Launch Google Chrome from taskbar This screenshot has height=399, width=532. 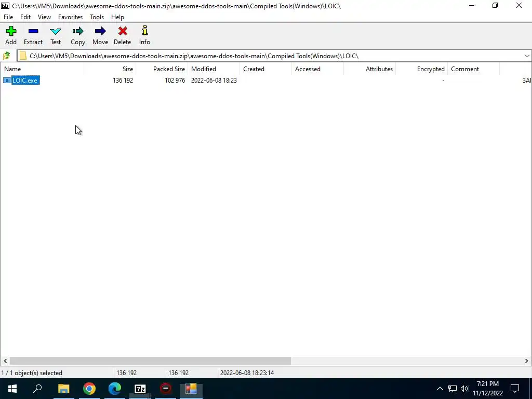(x=89, y=389)
